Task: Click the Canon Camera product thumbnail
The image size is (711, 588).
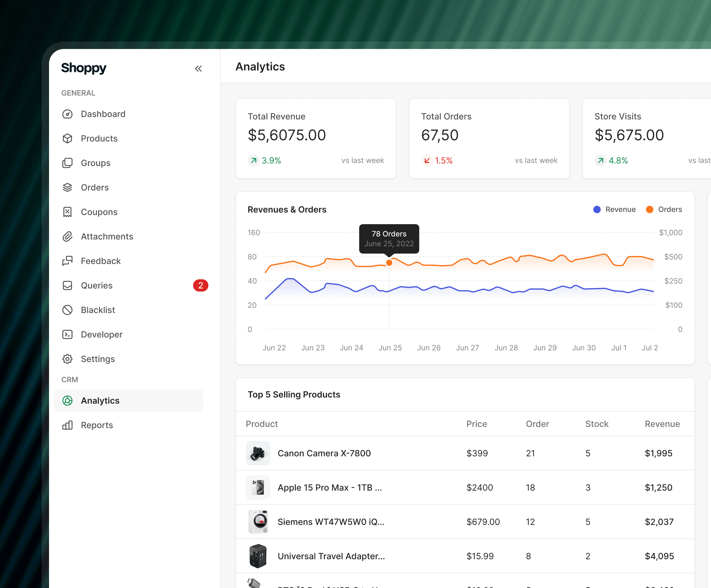Action: tap(258, 453)
